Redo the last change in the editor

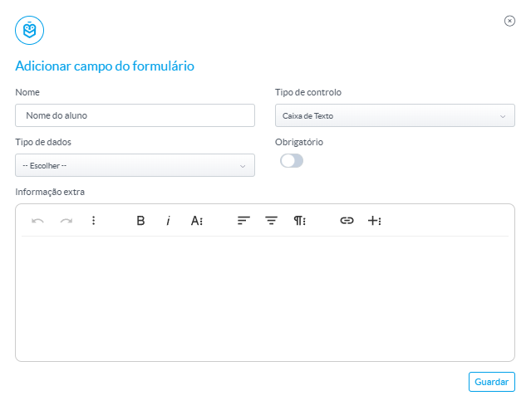66,221
